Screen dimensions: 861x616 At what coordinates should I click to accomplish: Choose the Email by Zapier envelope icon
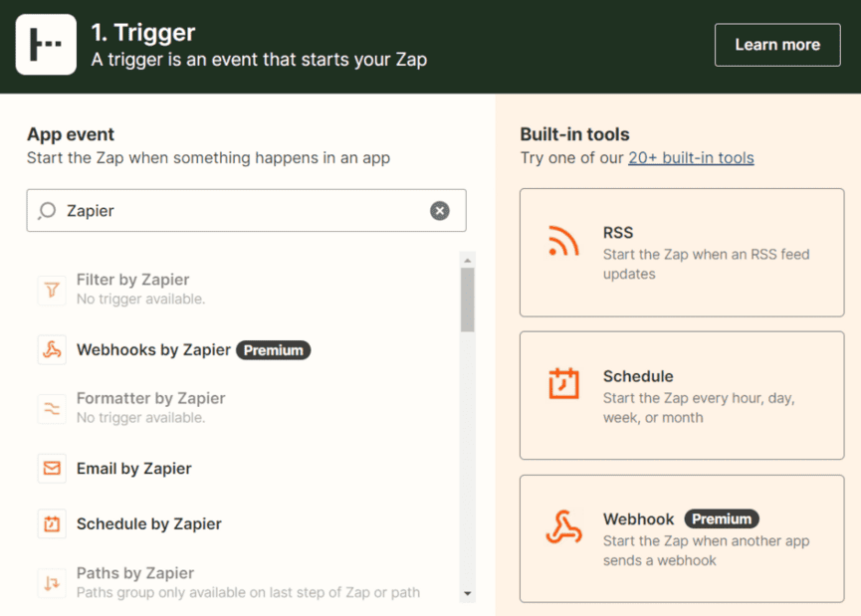[52, 469]
